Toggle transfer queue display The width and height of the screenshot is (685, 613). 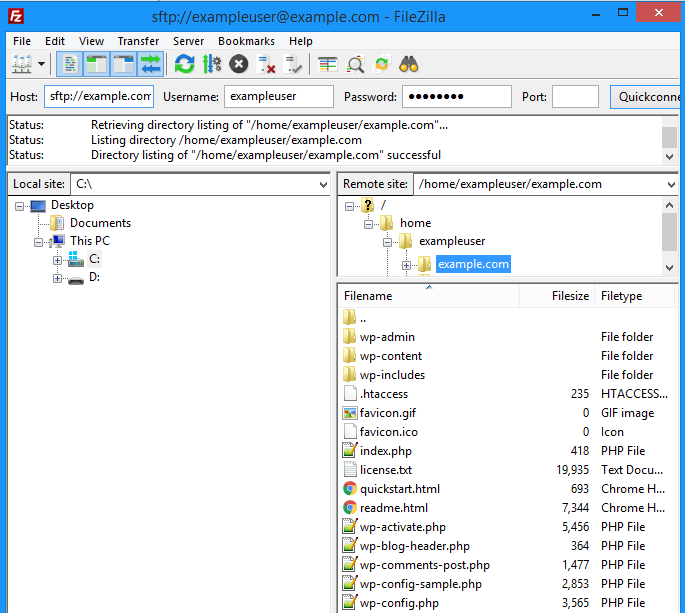pos(151,64)
